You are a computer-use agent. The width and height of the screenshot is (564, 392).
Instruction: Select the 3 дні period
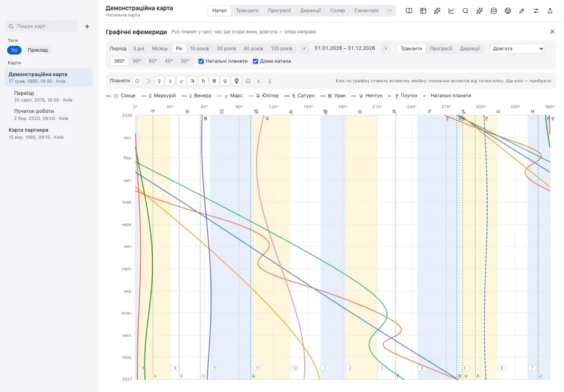click(139, 49)
